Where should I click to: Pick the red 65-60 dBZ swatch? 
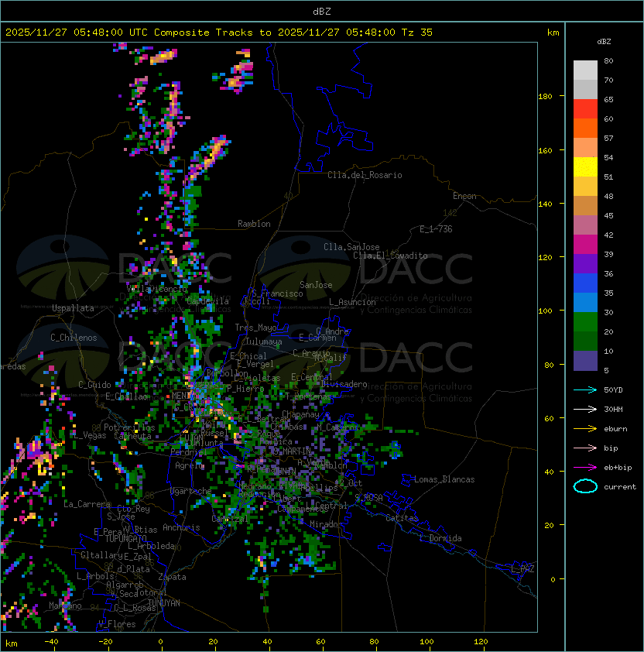coord(585,109)
